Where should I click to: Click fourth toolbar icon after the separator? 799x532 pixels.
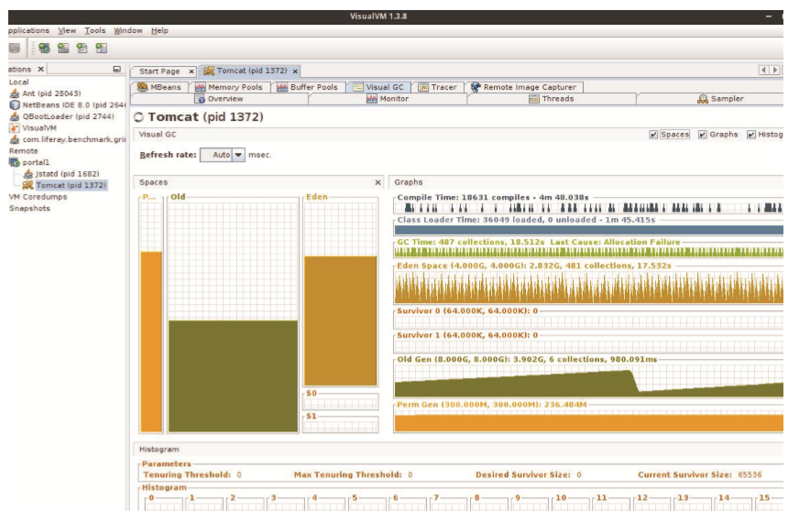(x=102, y=49)
